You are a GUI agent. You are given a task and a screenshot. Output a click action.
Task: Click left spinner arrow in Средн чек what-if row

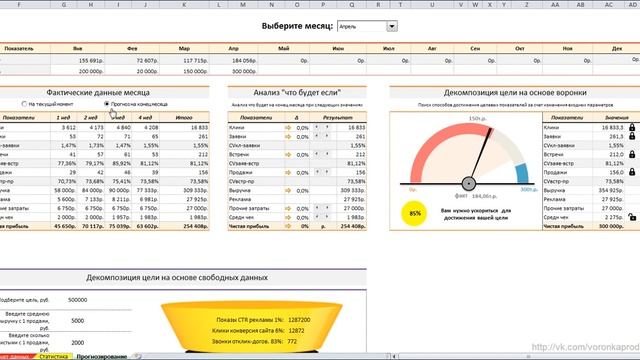pyautogui.click(x=317, y=218)
